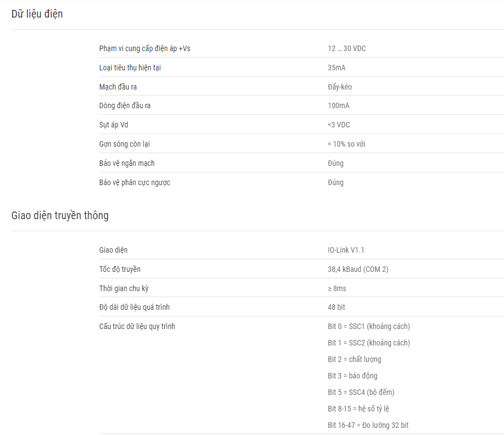Click the 'Phạm vi cung cấp điện áp +Vs' label
Viewport: 504px width, 435px height.
[145, 49]
